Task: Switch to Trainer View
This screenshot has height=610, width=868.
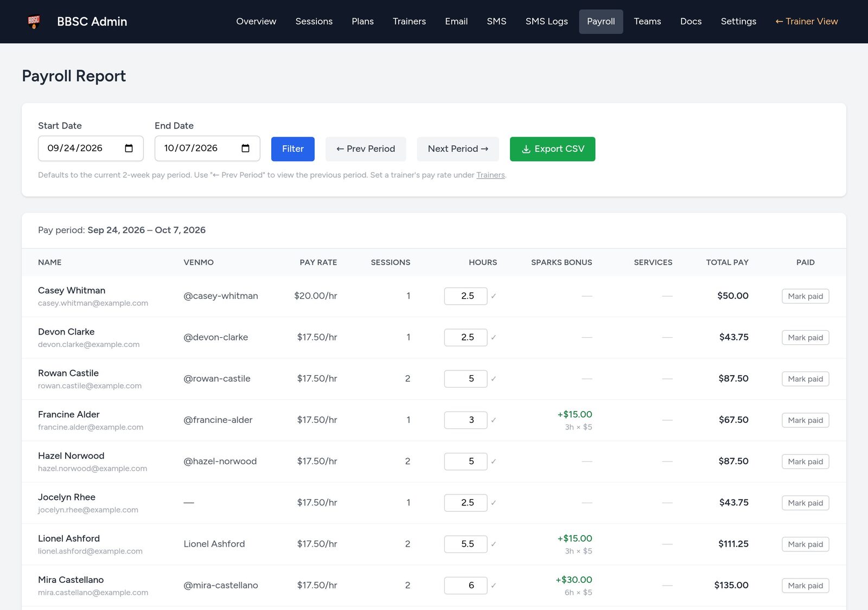Action: (807, 22)
